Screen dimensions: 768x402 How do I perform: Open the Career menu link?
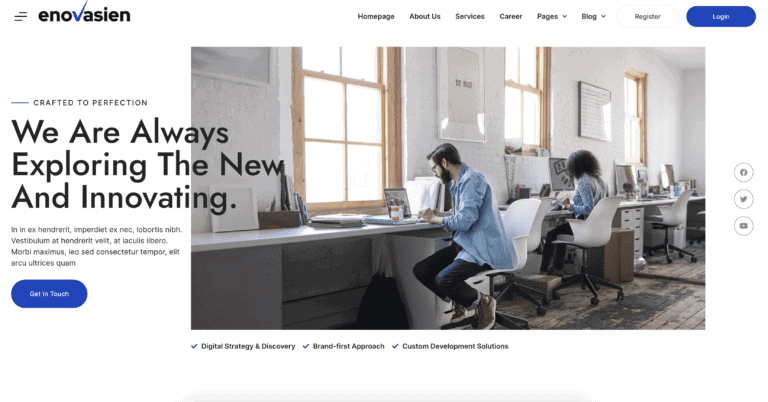click(x=511, y=16)
